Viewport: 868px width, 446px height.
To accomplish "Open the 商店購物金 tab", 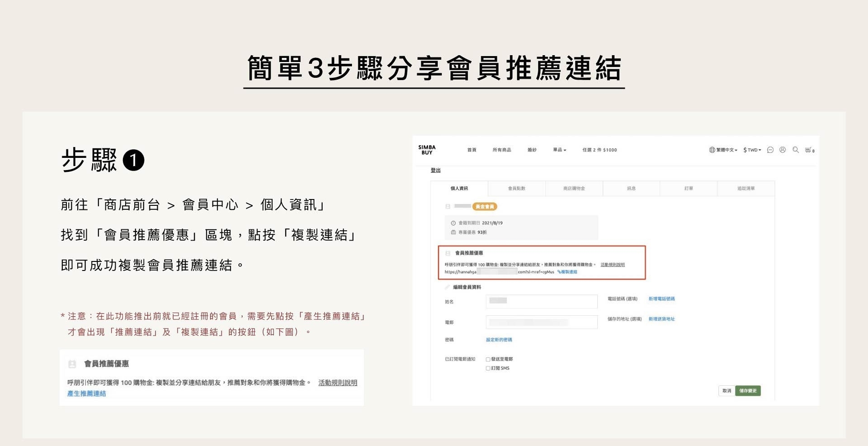I will tap(574, 188).
